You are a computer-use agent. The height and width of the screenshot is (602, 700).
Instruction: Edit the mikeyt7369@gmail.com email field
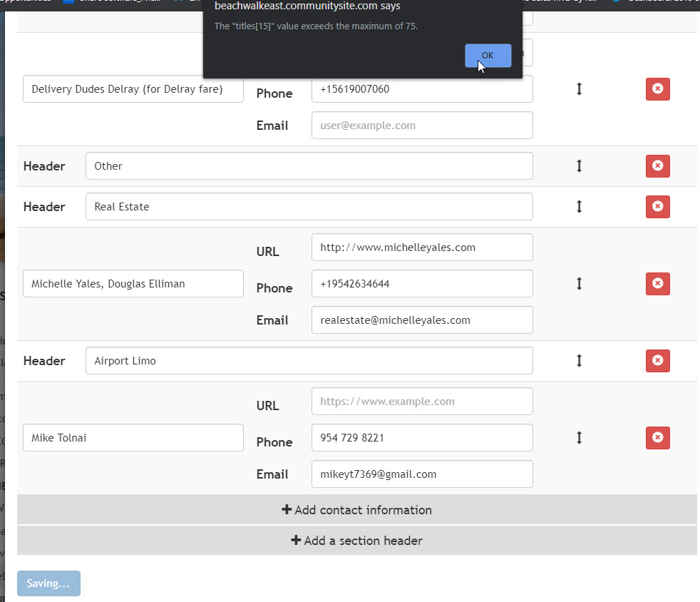pyautogui.click(x=422, y=474)
